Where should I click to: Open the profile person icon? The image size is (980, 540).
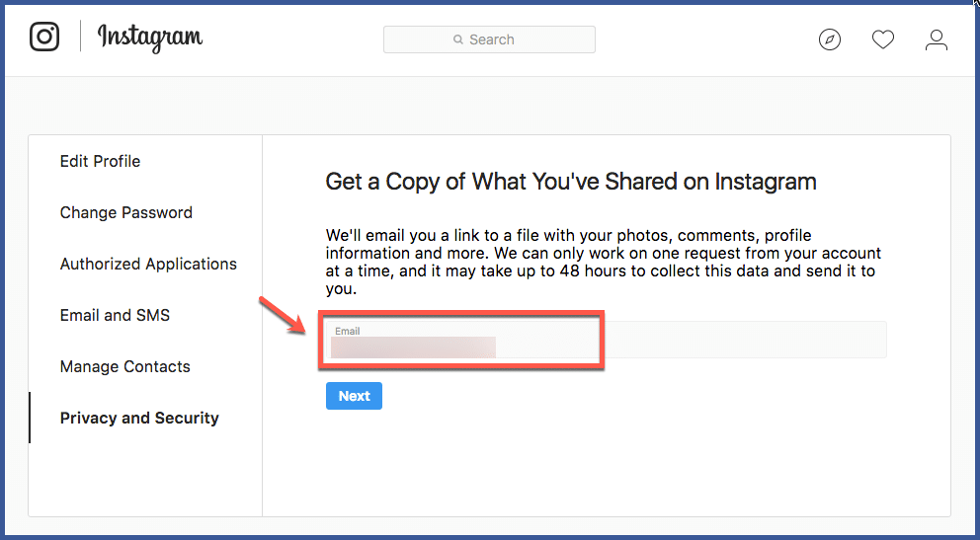[x=937, y=39]
